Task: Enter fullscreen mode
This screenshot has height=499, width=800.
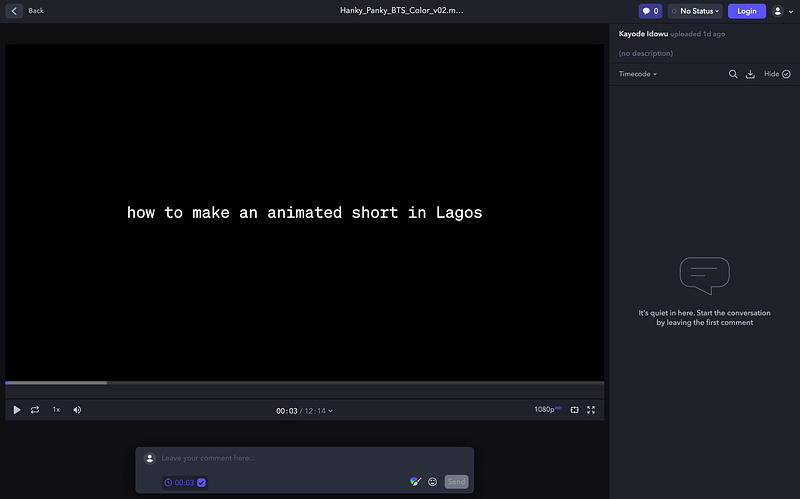Action: coord(591,410)
